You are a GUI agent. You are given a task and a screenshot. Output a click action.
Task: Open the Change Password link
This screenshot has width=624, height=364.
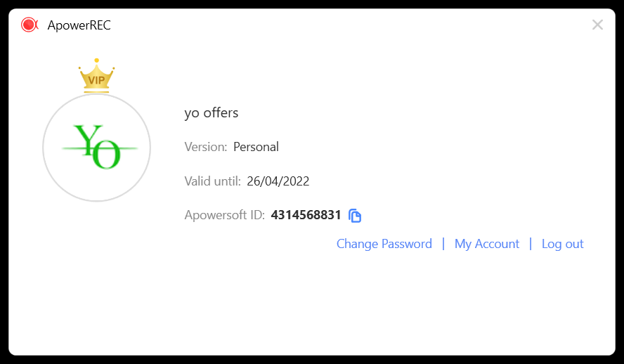(384, 244)
